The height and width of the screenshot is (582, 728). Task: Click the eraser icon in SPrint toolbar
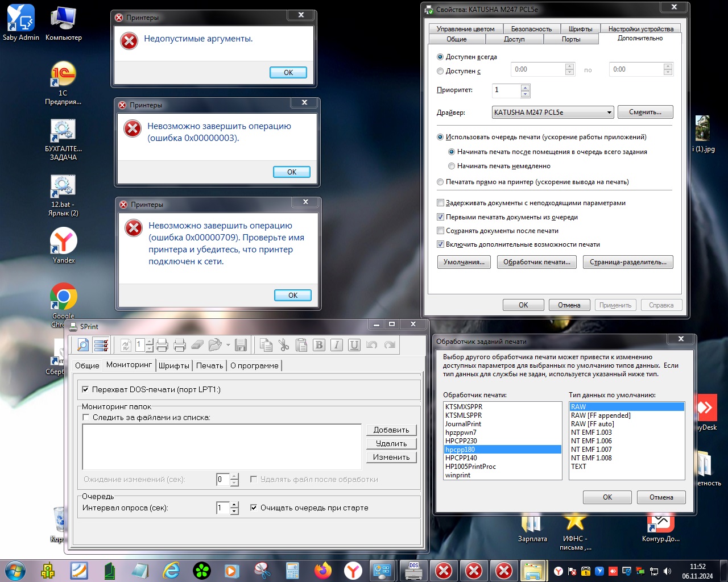click(x=197, y=345)
